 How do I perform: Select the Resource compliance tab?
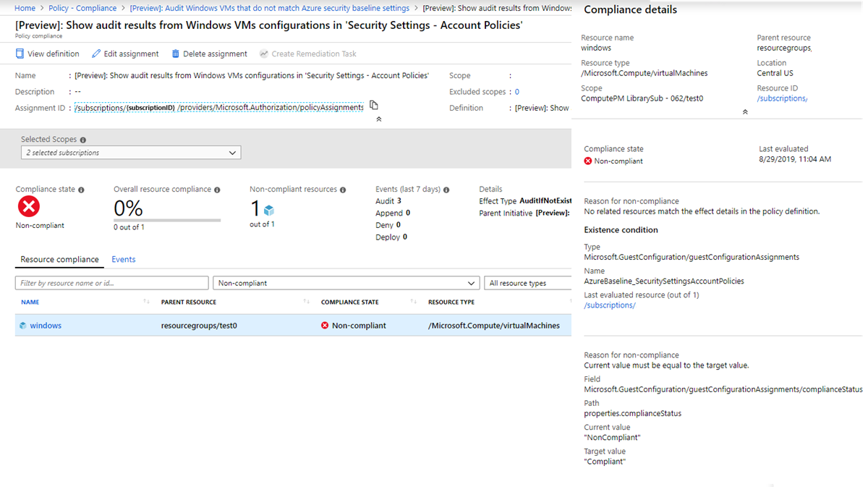click(59, 259)
